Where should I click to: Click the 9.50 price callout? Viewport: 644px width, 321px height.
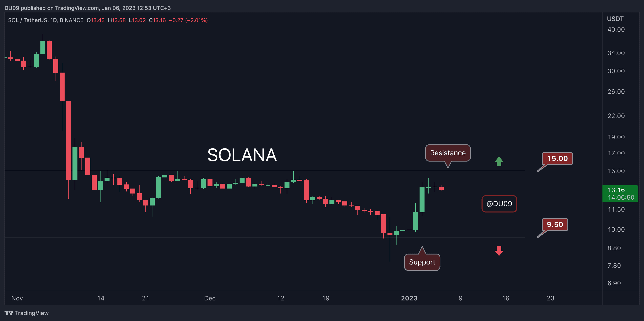click(555, 224)
